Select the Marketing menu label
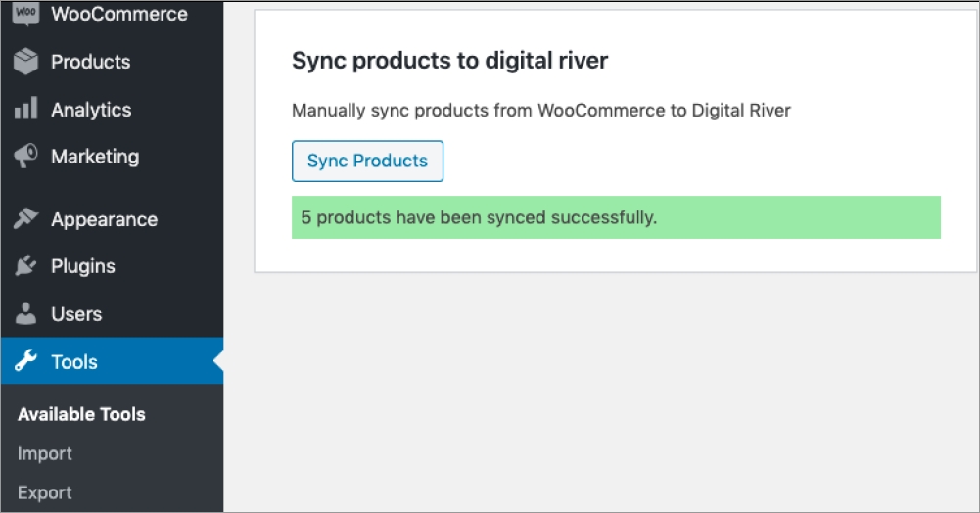The width and height of the screenshot is (980, 513). click(95, 157)
